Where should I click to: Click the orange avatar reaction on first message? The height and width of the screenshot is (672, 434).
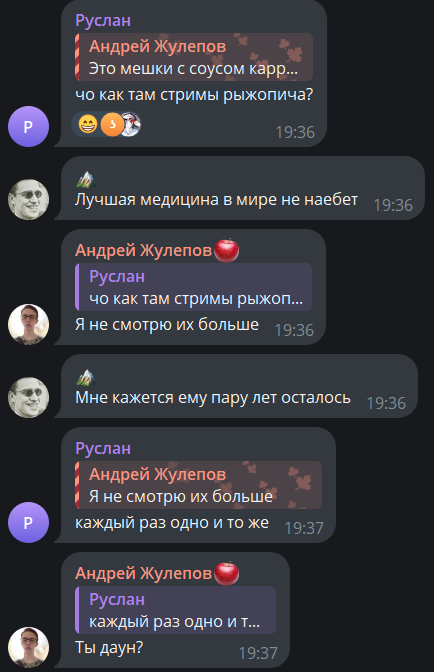pyautogui.click(x=112, y=124)
